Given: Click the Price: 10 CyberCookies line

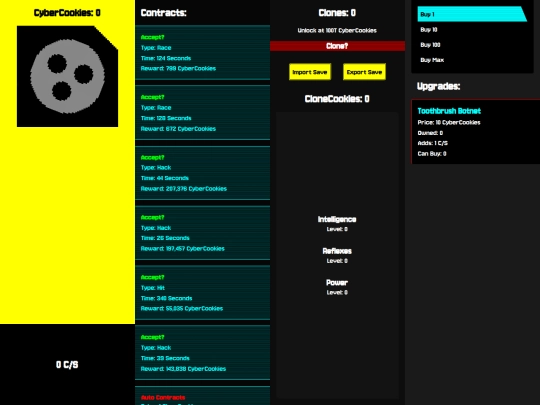Looking at the screenshot, I should coord(449,123).
